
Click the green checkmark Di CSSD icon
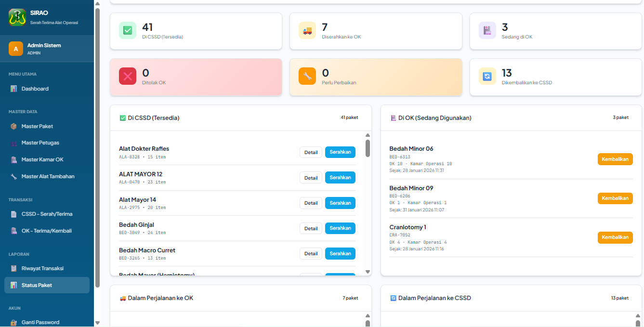pyautogui.click(x=128, y=30)
